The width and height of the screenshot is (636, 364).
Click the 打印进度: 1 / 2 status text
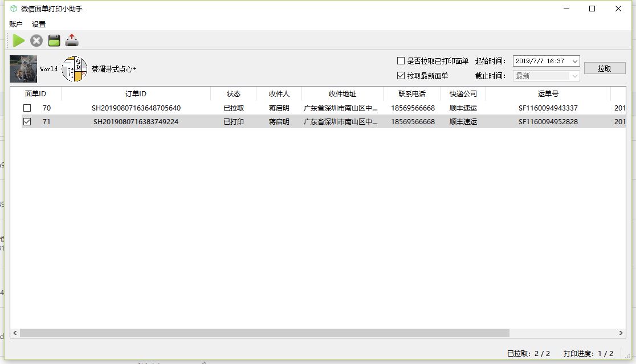click(588, 353)
